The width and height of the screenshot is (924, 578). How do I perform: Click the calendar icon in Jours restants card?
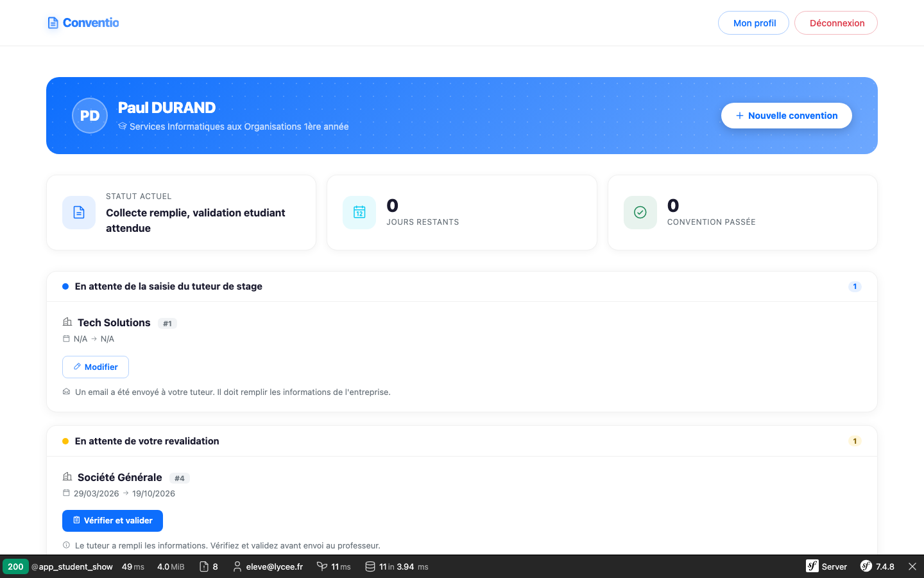tap(359, 213)
